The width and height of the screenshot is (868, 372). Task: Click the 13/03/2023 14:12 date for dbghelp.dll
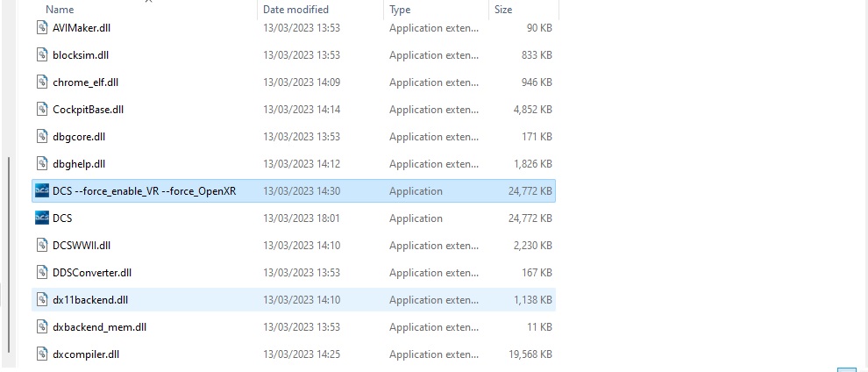[301, 164]
